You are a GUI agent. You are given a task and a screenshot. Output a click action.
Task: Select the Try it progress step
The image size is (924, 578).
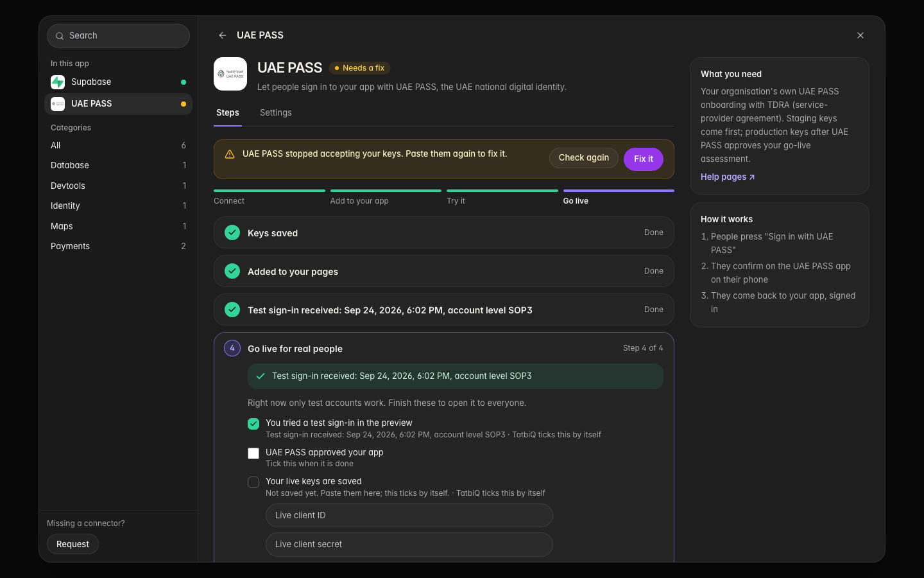502,197
